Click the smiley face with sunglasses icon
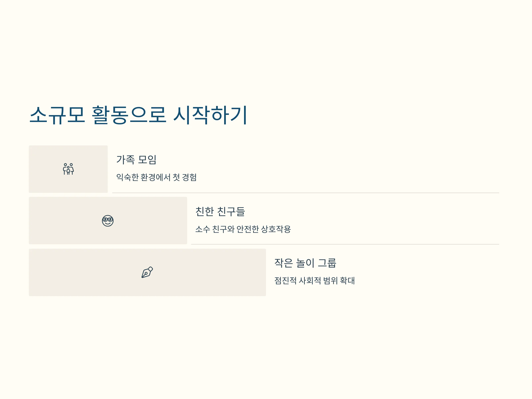The width and height of the screenshot is (532, 399). pyautogui.click(x=108, y=221)
